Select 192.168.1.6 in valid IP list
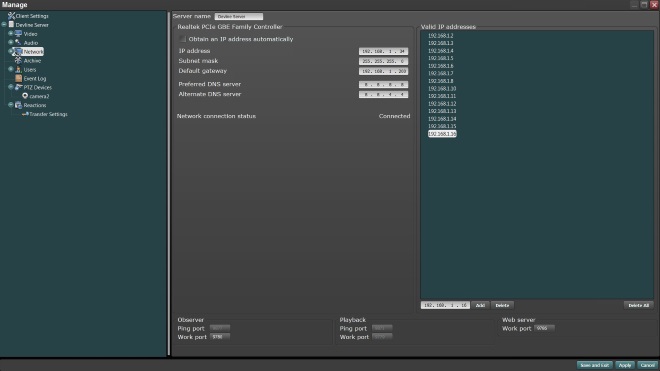Viewport: 660px width, 371px height. click(x=441, y=66)
